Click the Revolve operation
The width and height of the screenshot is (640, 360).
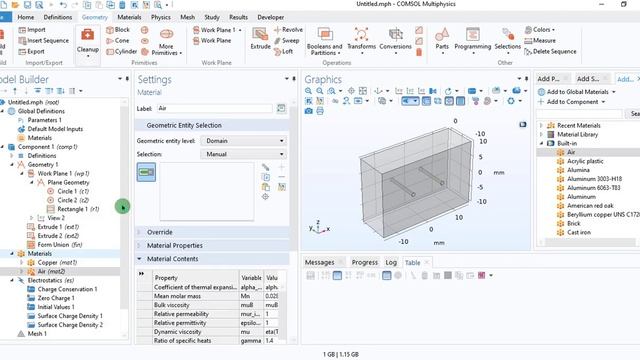pyautogui.click(x=289, y=30)
